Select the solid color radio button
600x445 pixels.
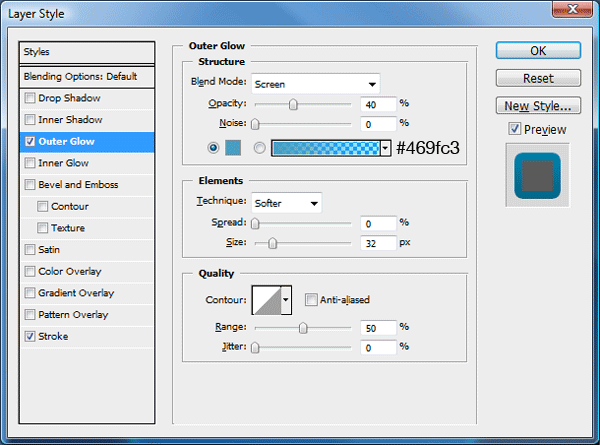(x=213, y=148)
